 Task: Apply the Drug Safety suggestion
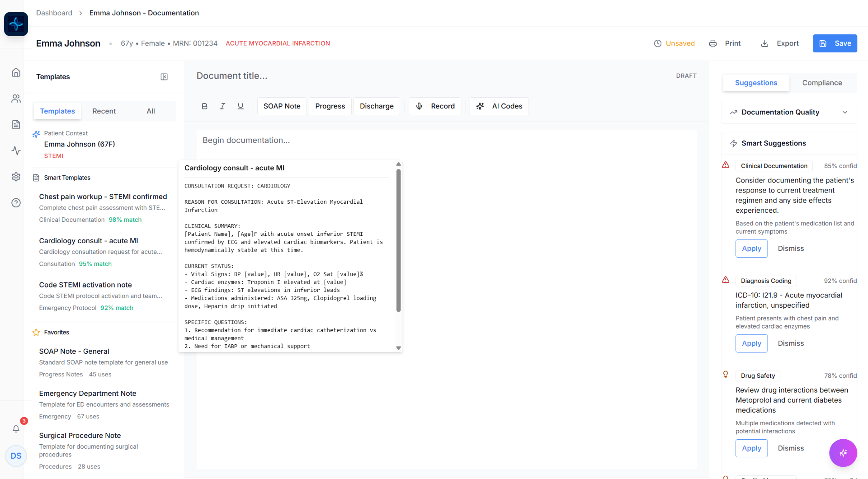pyautogui.click(x=751, y=448)
